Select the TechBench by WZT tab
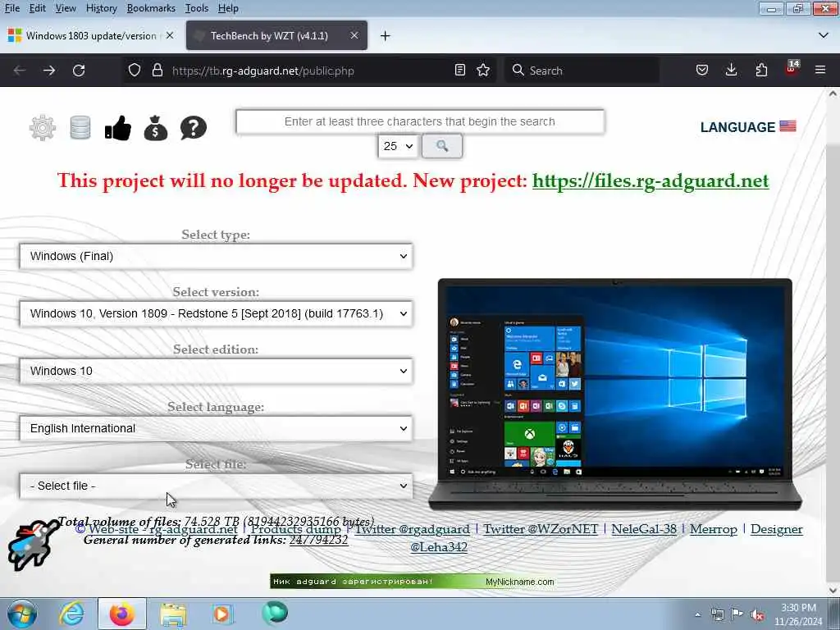Image resolution: width=840 pixels, height=630 pixels. coord(276,35)
